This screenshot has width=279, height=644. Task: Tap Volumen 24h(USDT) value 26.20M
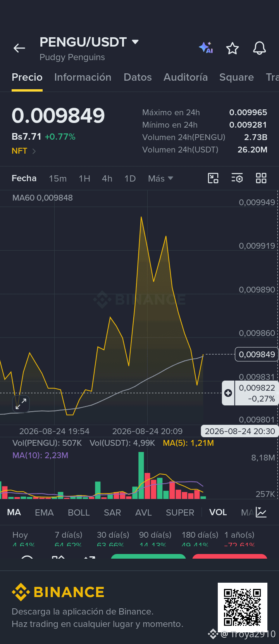252,150
